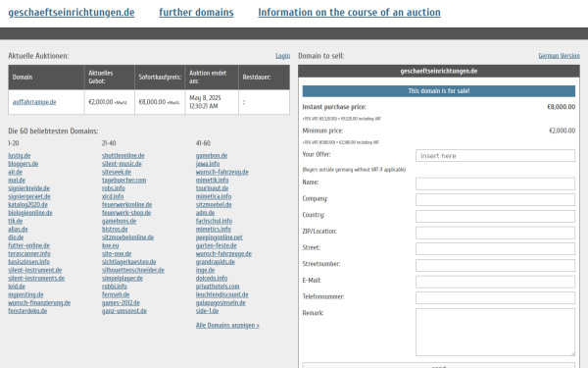588x368 pixels.
Task: Open katalog2020.de domain link
Action: pyautogui.click(x=27, y=205)
